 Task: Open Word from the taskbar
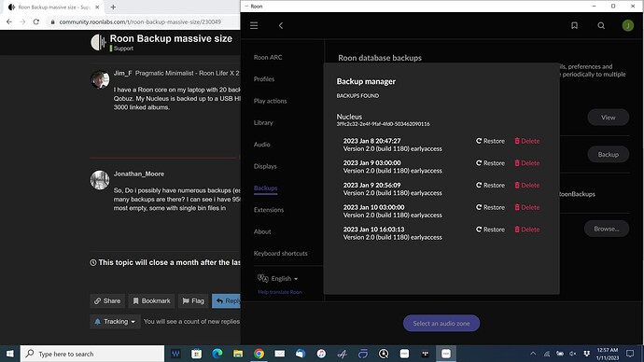click(x=175, y=354)
